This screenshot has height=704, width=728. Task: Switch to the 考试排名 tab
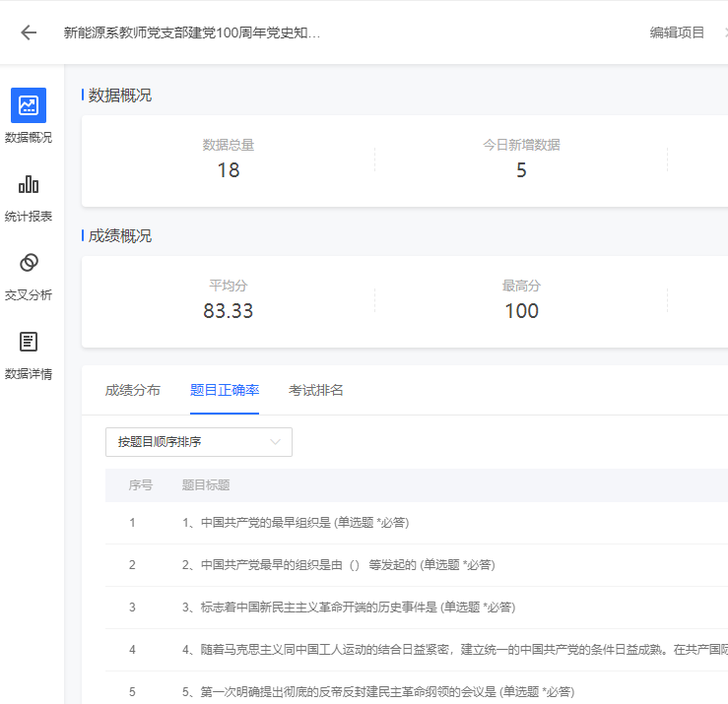(x=316, y=390)
